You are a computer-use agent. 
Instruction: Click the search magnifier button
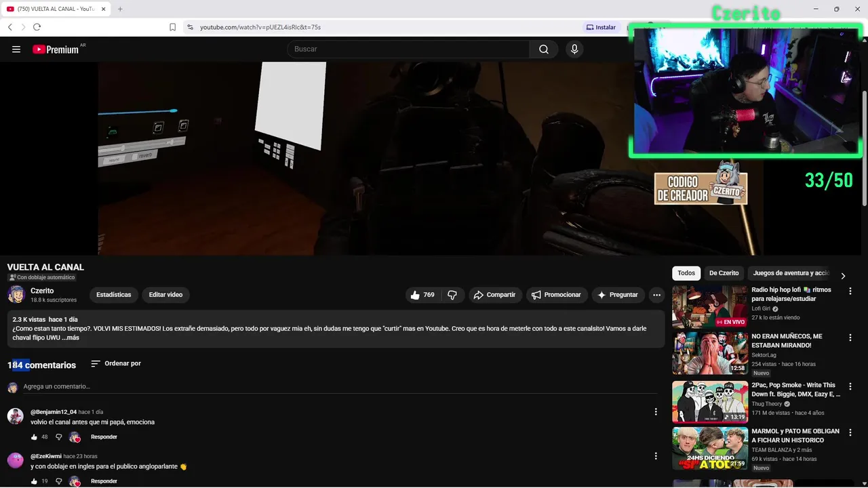point(544,49)
